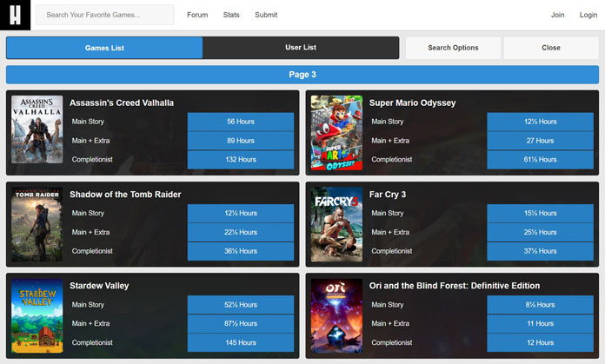Click Stardew Valley's 87½ Hours value
This screenshot has height=364, width=605.
241,323
